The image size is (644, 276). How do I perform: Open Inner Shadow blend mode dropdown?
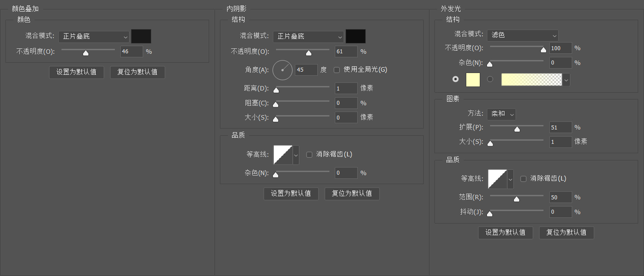pyautogui.click(x=308, y=36)
